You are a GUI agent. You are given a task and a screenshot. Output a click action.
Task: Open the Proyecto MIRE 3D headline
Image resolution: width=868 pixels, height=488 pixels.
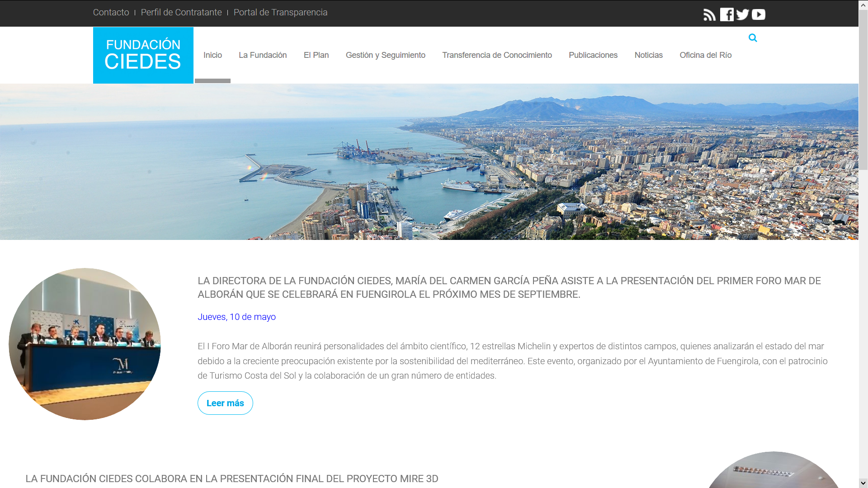click(232, 479)
